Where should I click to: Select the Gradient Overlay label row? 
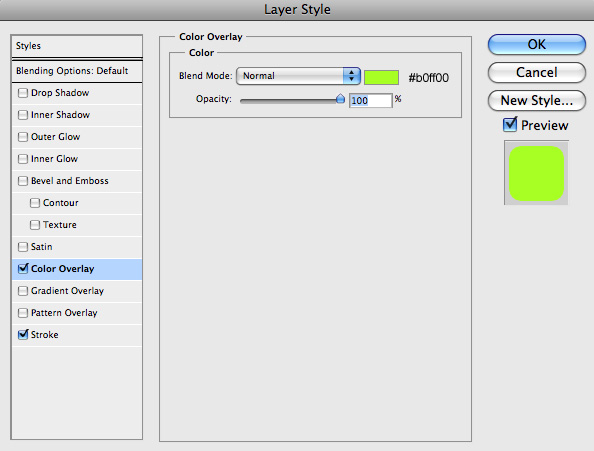[x=77, y=291]
